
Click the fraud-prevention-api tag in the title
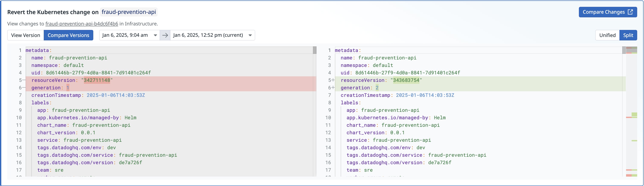click(129, 12)
